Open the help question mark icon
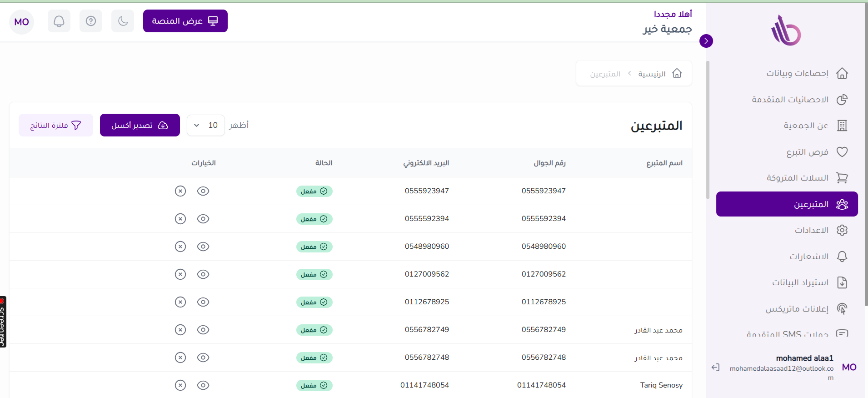868x398 pixels. [91, 21]
